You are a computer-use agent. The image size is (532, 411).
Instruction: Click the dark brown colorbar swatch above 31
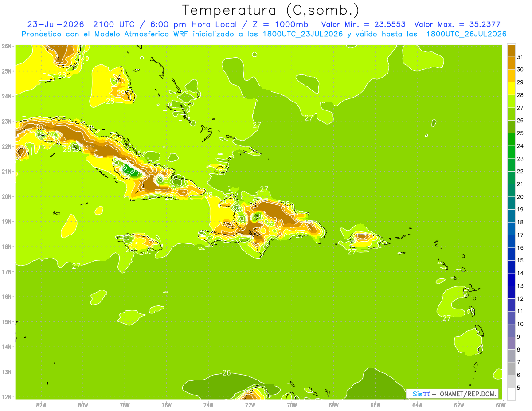click(x=511, y=51)
